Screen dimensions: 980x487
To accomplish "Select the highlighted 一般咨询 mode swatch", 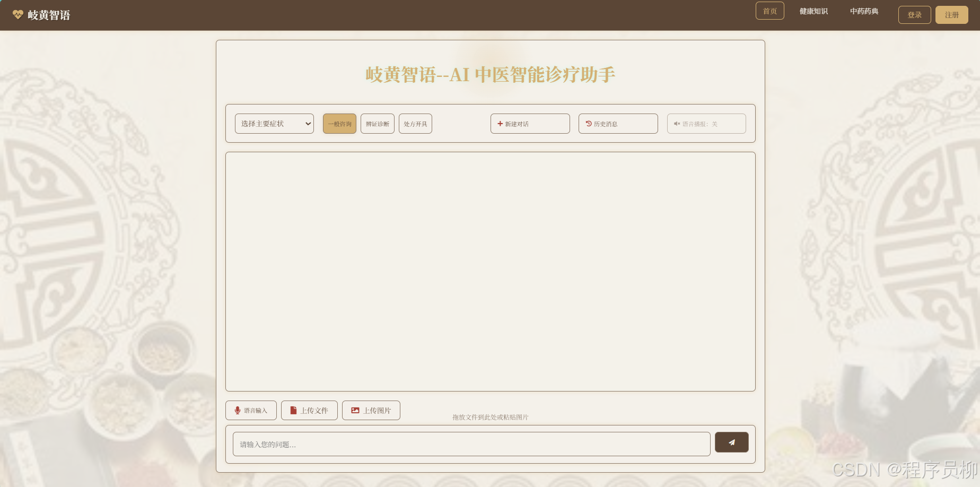I will 339,124.
